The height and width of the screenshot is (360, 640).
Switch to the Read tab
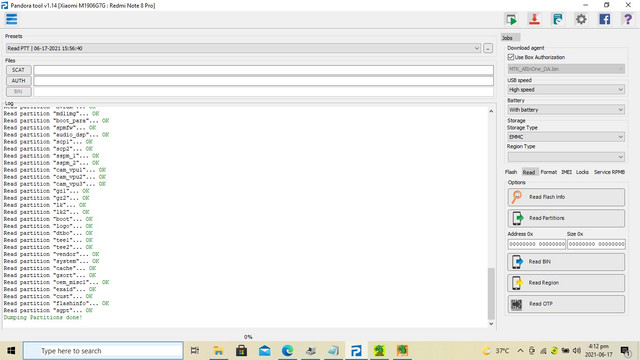pyautogui.click(x=529, y=172)
